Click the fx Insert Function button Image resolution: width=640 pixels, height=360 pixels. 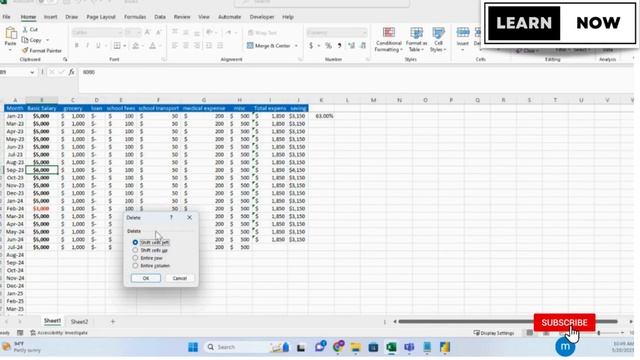tap(71, 72)
